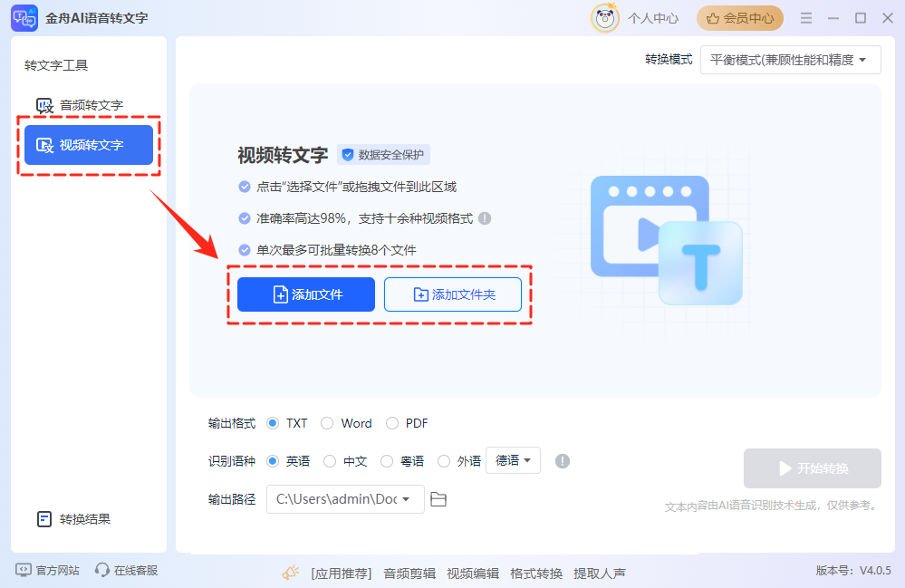The width and height of the screenshot is (905, 588).
Task: Click the info icon next to language dropdown
Action: (x=563, y=461)
